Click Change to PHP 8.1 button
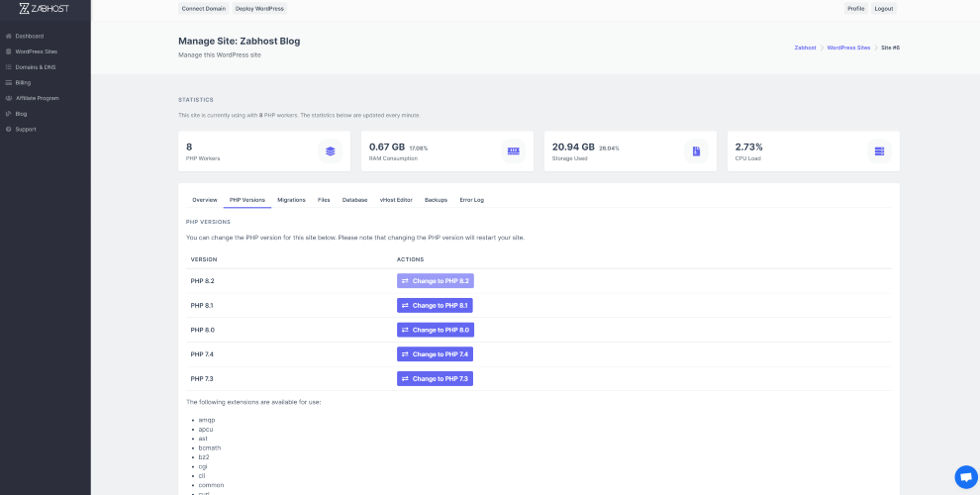Screen dimensions: 980x495 coord(435,305)
